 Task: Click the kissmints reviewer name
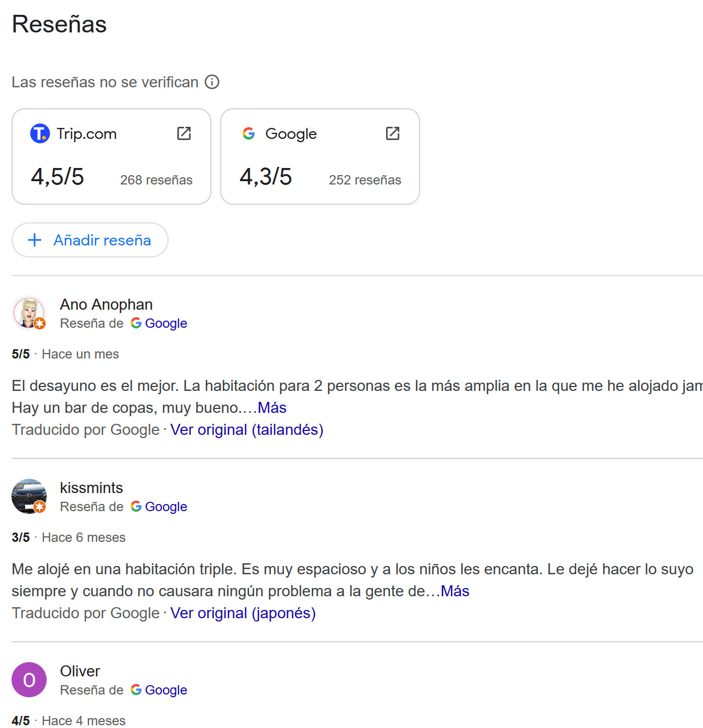tap(91, 488)
